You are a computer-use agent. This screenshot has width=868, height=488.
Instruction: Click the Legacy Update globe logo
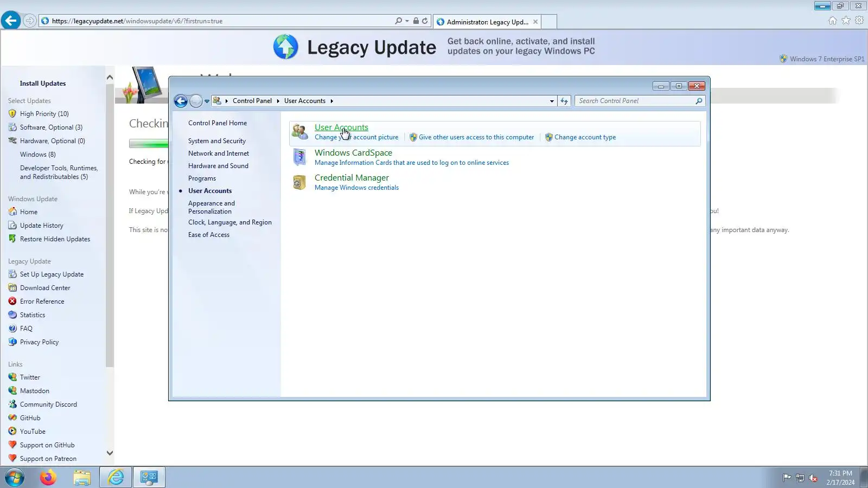pyautogui.click(x=286, y=47)
